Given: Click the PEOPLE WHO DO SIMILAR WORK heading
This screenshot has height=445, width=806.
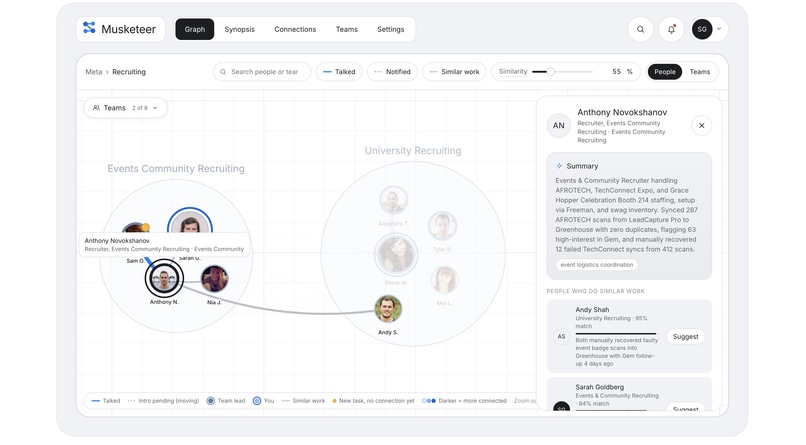Looking at the screenshot, I should coord(595,291).
